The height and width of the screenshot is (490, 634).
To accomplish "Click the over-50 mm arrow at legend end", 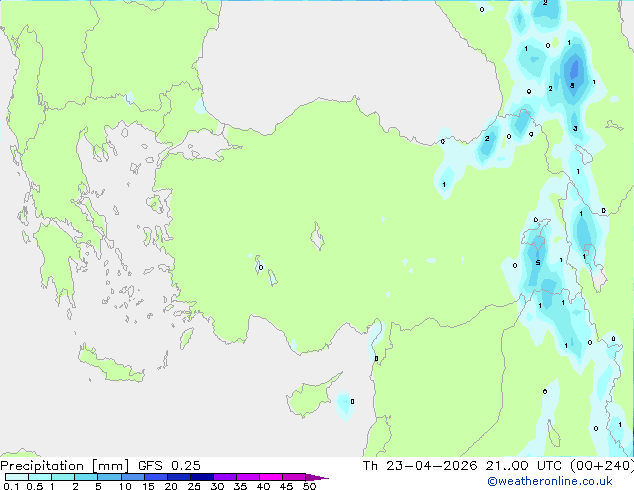I will point(317,477).
